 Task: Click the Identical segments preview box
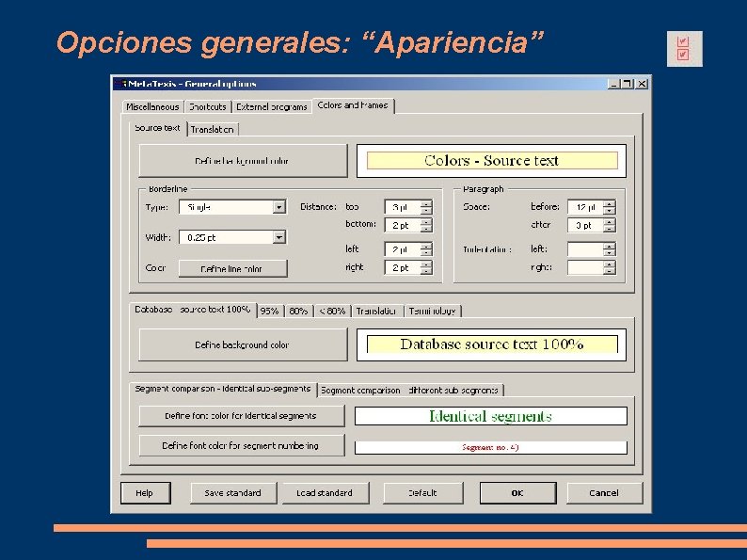pos(491,416)
